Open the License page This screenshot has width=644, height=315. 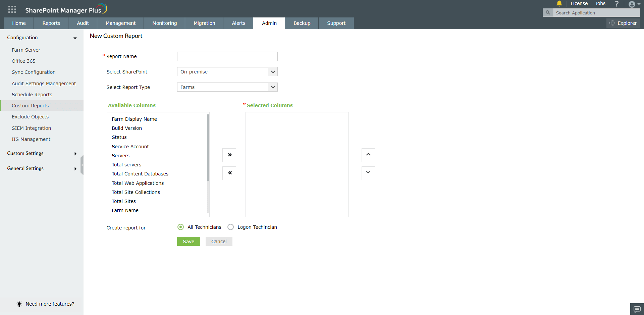[x=579, y=3]
